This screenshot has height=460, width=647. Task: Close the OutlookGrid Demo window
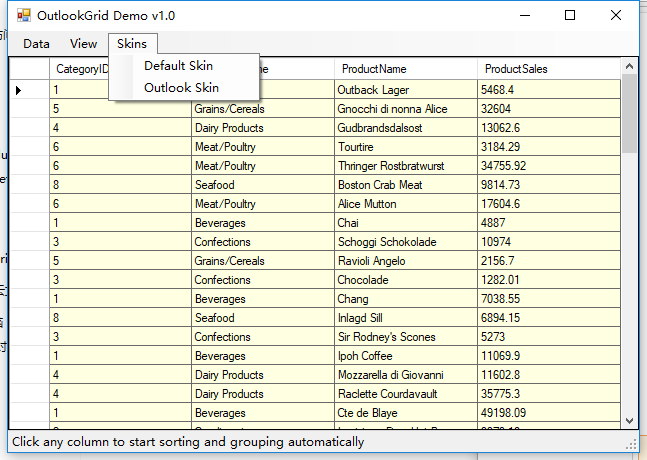616,15
